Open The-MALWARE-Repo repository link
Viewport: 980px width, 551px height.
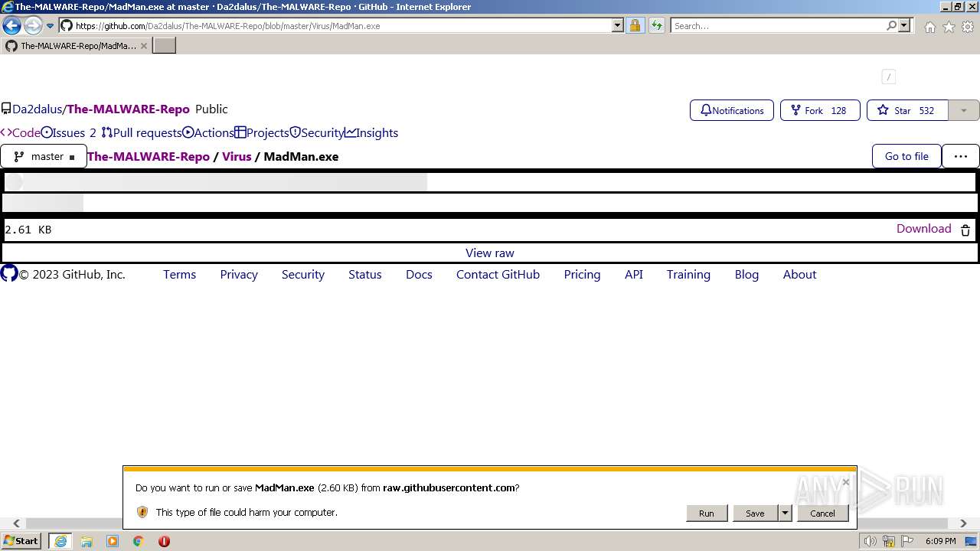coord(128,109)
